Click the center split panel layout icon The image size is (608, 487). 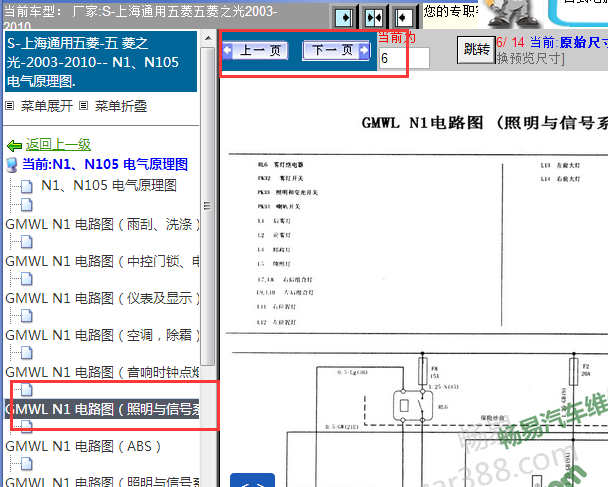tap(374, 17)
